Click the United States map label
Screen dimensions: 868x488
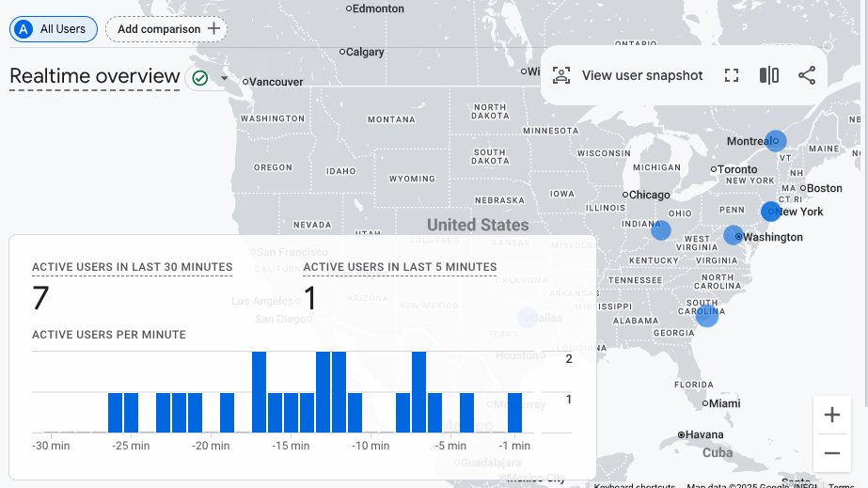(478, 225)
